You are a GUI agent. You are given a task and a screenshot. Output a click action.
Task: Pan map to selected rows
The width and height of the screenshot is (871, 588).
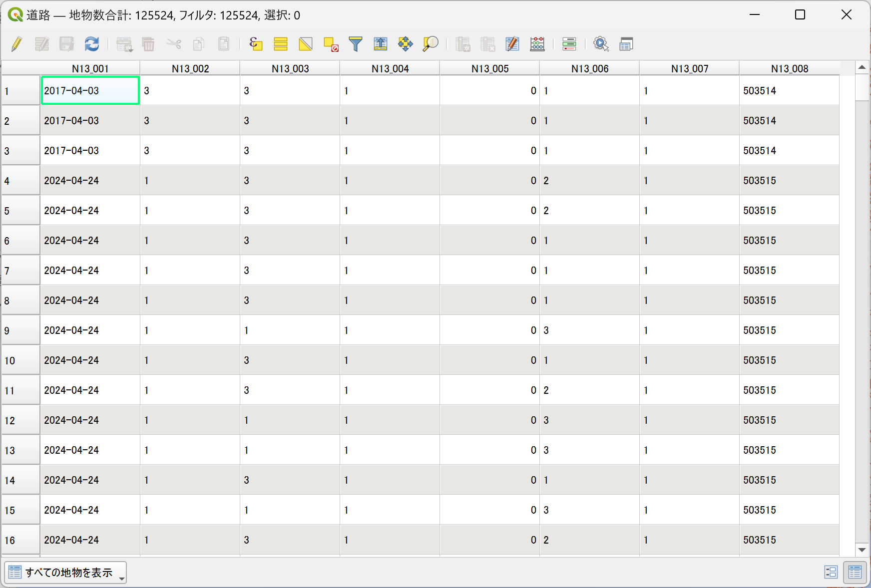click(406, 44)
